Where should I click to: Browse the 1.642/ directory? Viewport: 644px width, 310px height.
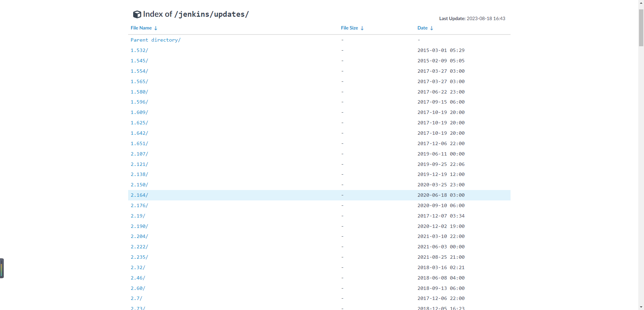(x=140, y=133)
